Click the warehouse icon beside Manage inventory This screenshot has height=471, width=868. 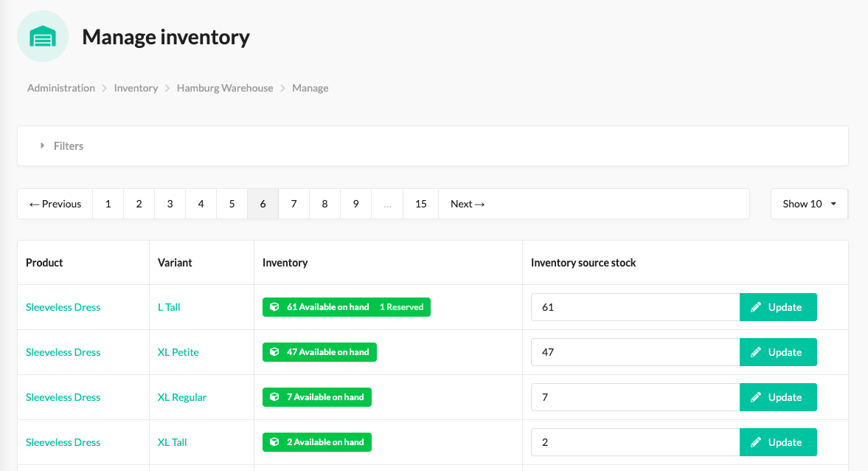coord(43,37)
